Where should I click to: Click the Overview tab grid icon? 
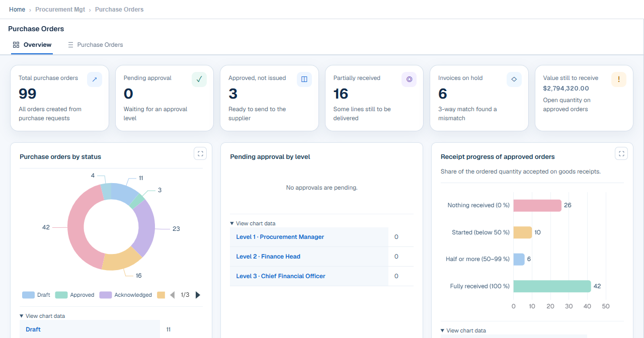click(16, 45)
